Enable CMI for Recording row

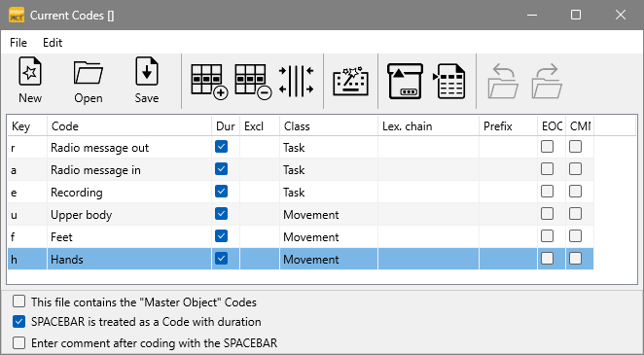(x=575, y=192)
